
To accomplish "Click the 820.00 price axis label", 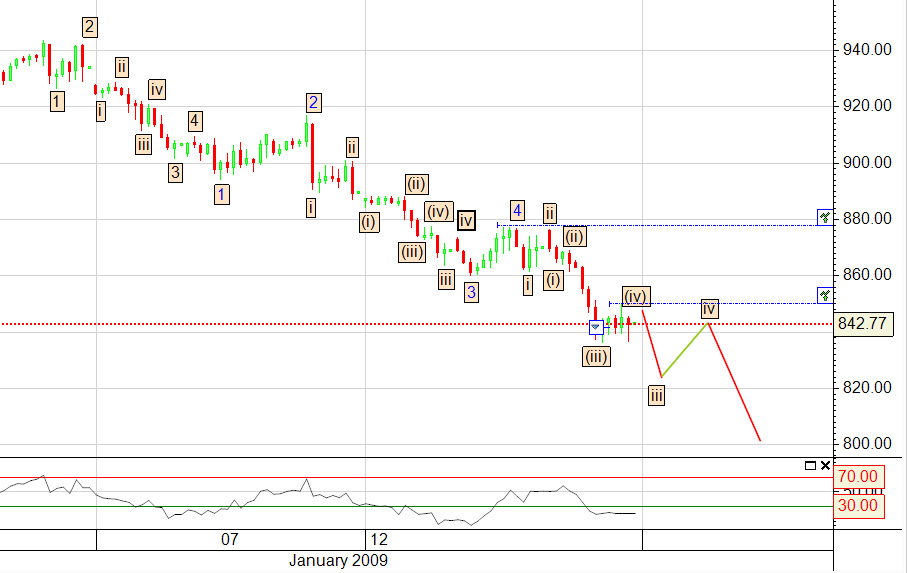I will pyautogui.click(x=867, y=387).
